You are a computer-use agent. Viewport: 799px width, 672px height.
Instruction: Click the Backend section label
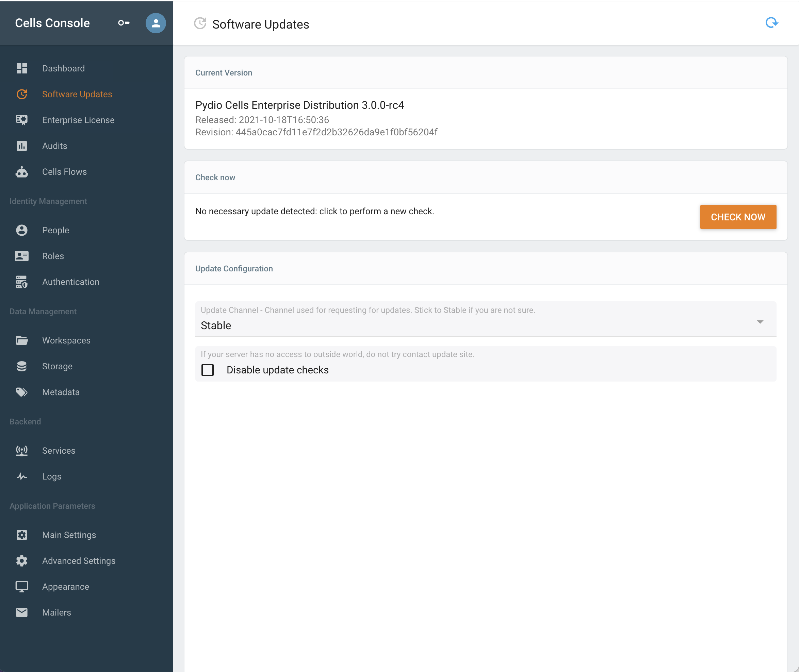25,421
